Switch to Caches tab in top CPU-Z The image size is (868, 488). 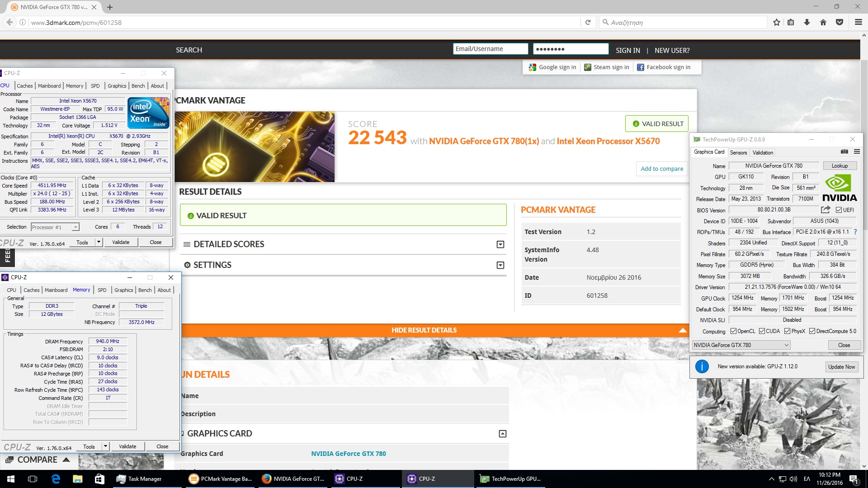coord(25,86)
